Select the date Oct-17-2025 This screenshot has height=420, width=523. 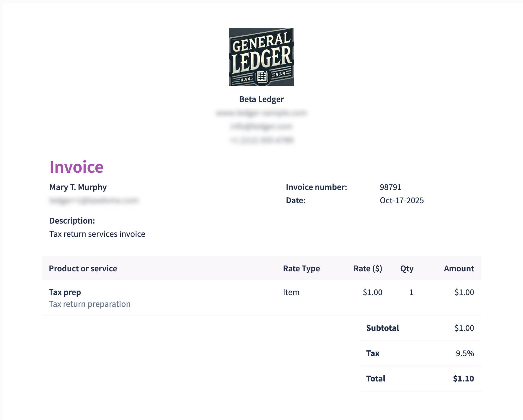[x=401, y=200]
